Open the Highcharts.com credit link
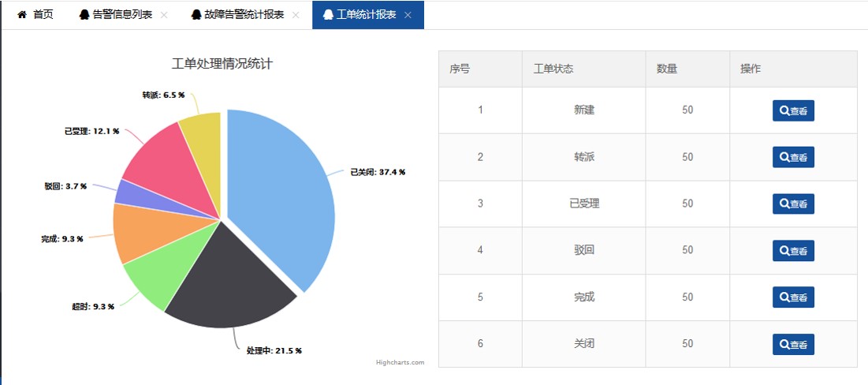Screen dimensions: 868x385 coord(400,363)
